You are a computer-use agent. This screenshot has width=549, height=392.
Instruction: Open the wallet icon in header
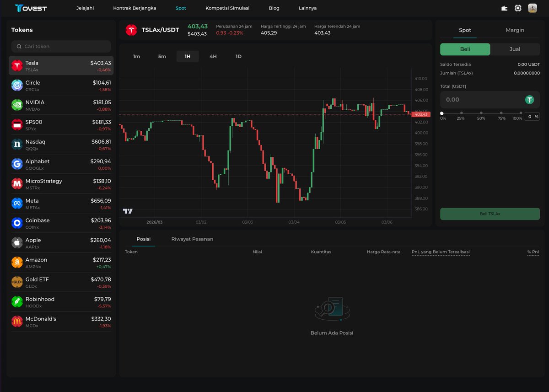tap(505, 8)
